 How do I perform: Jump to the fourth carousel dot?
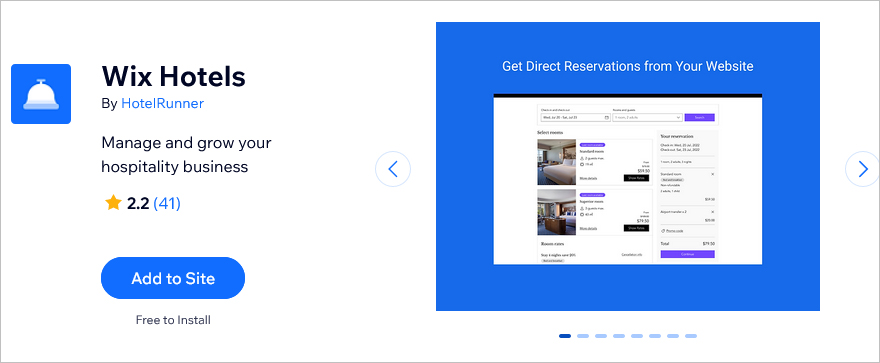coord(618,336)
